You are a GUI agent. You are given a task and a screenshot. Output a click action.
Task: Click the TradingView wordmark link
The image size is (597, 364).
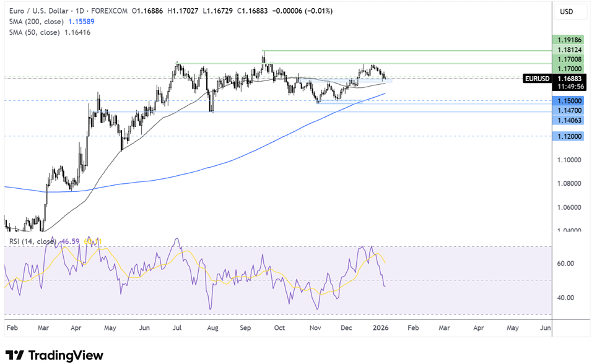tap(66, 355)
